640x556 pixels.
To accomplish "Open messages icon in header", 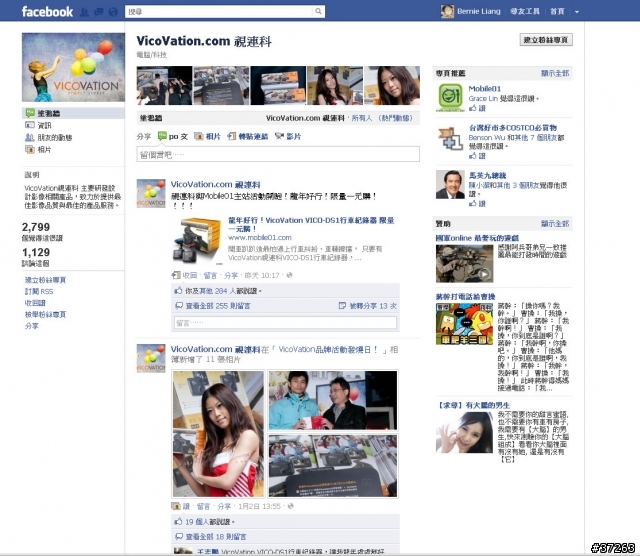I will pyautogui.click(x=98, y=12).
